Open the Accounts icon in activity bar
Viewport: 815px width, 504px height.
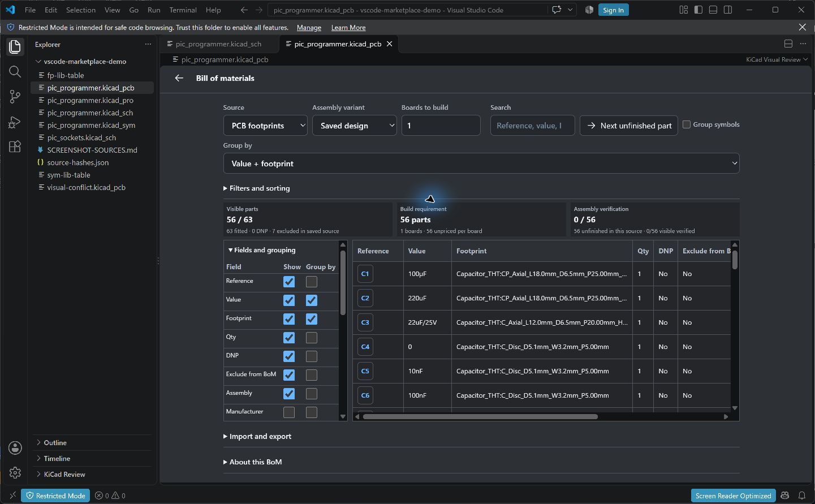(15, 448)
